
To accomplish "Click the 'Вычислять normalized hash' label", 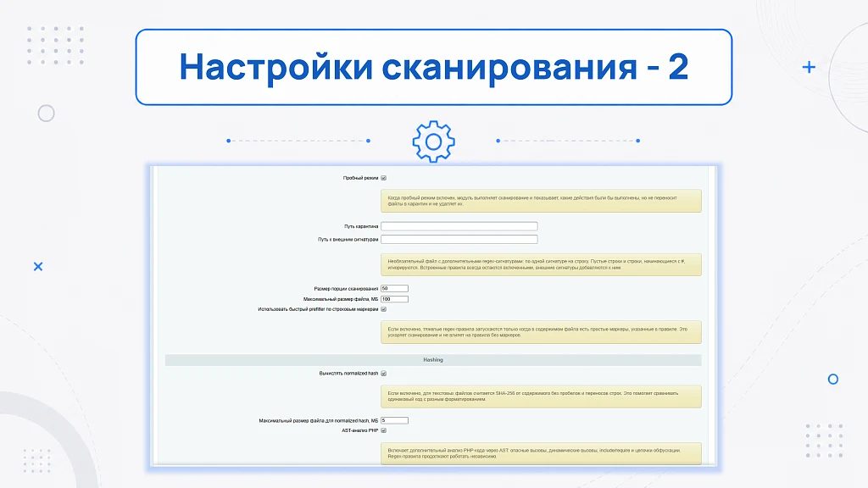I will 348,374.
